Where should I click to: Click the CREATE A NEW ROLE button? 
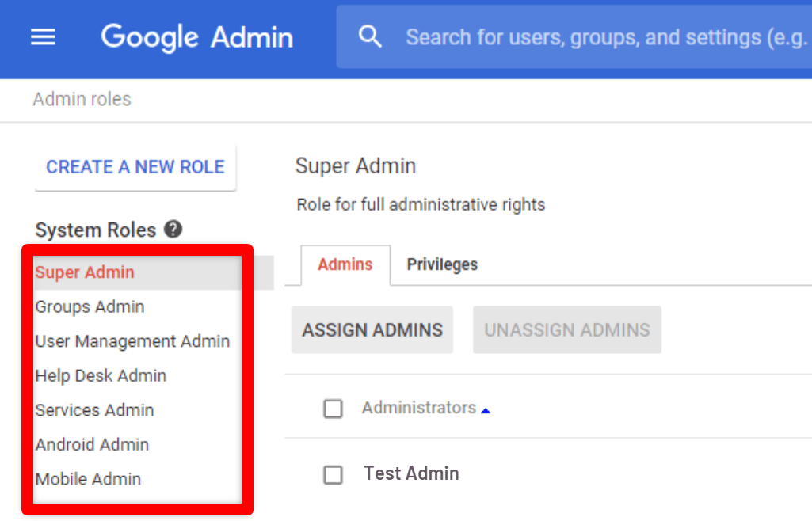pos(135,167)
